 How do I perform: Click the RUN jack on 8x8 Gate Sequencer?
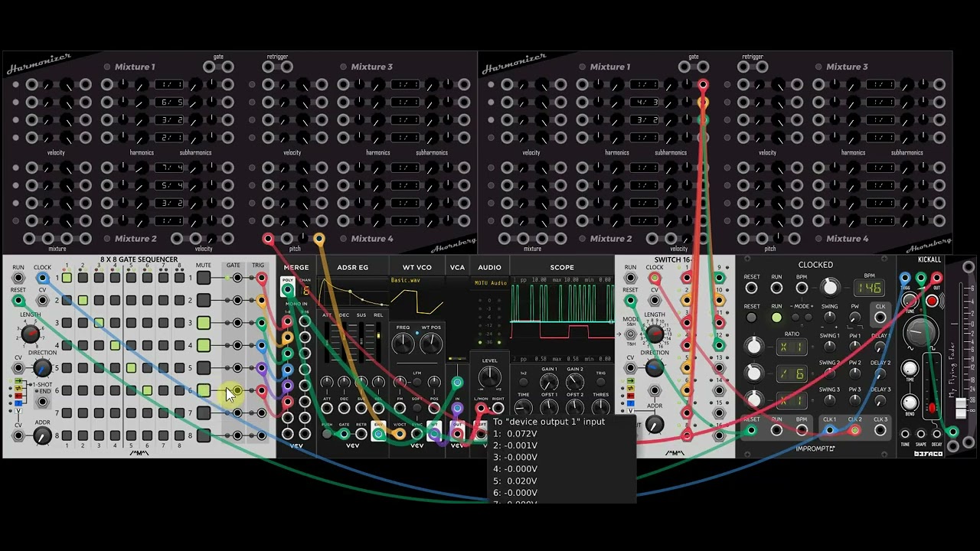tap(18, 278)
